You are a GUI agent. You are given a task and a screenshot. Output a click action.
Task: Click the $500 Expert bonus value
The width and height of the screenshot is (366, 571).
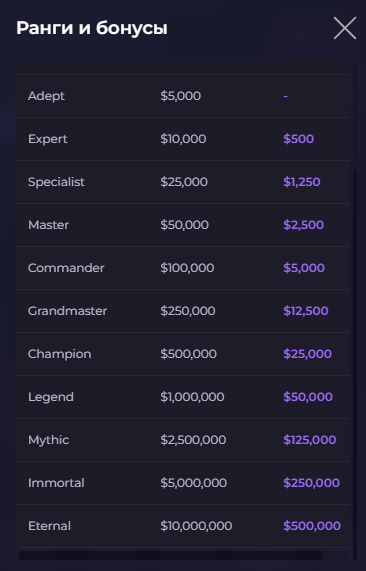coord(298,139)
